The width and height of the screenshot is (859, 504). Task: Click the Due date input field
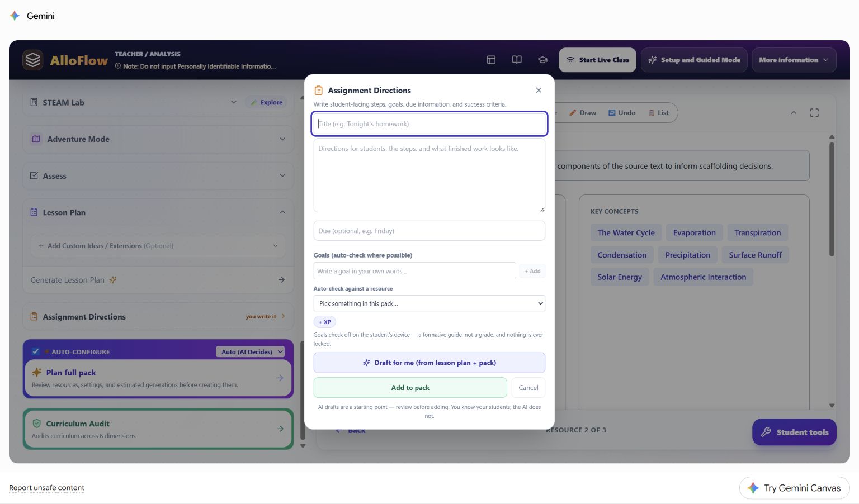[x=429, y=231]
